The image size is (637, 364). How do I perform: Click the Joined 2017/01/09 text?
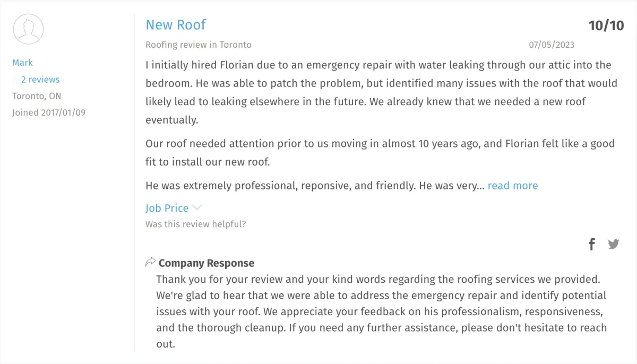(49, 112)
